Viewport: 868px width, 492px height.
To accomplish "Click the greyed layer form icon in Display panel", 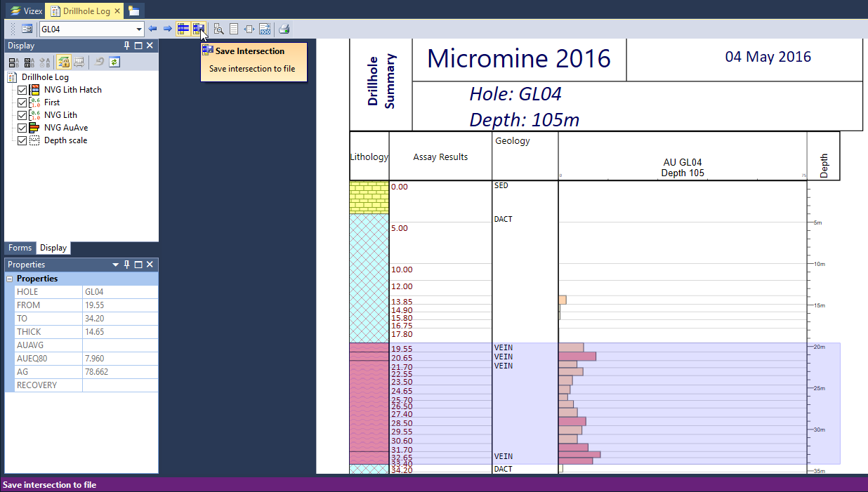I will pos(79,62).
